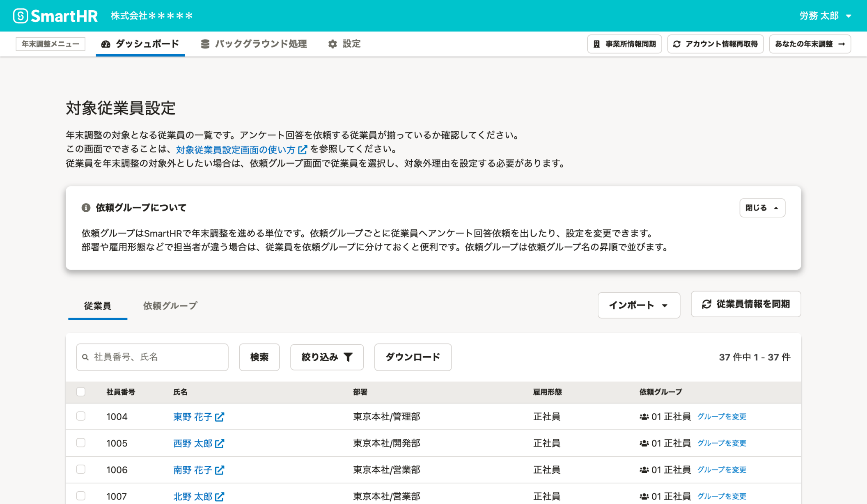Image resolution: width=867 pixels, height=504 pixels.
Task: Click グループを変更 for employee 1004
Action: coord(722,417)
